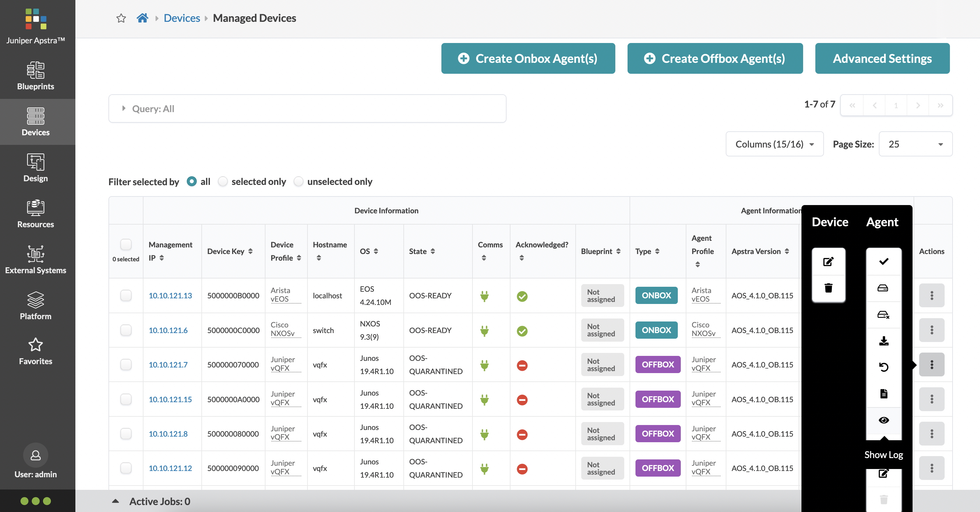Open the Columns (15/16) dropdown
980x512 pixels.
pyautogui.click(x=775, y=144)
